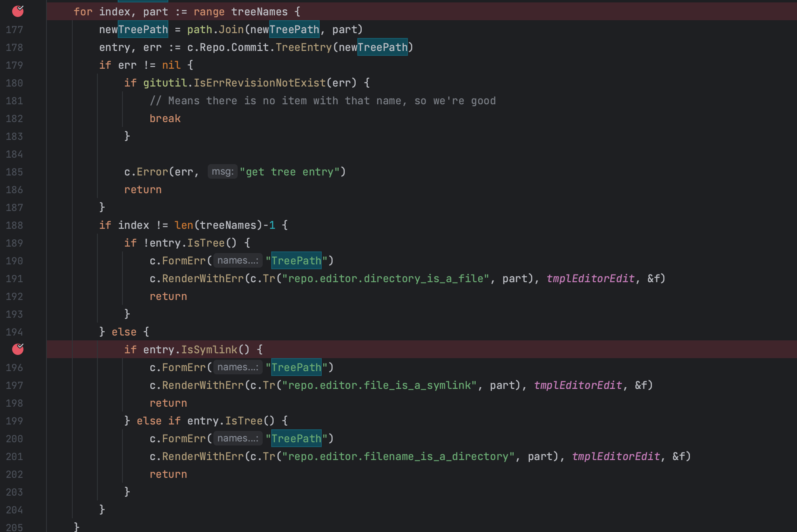The image size is (797, 532).
Task: Click 'tmplEditorEdit' on line 191
Action: tap(590, 279)
